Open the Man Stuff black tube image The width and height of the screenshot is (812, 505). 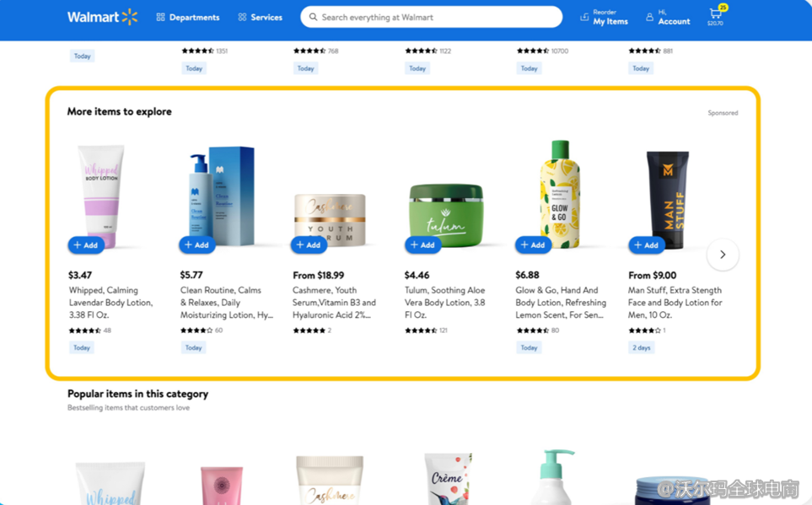[668, 200]
